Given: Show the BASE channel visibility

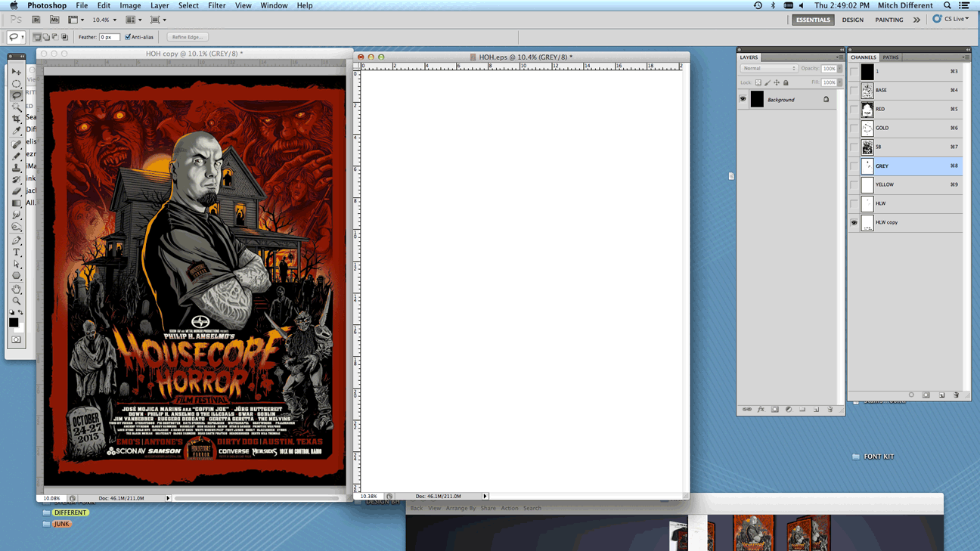Looking at the screenshot, I should pyautogui.click(x=854, y=90).
